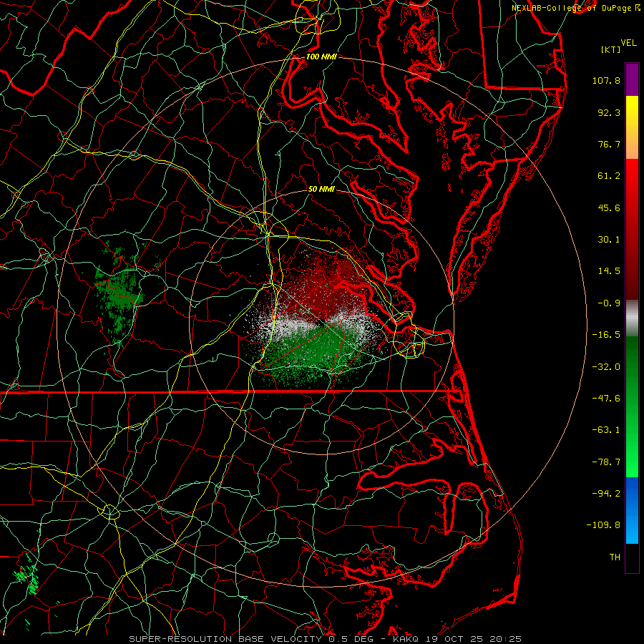Click the 45.6 legend value
Image resolution: width=644 pixels, height=644 pixels.
point(609,208)
